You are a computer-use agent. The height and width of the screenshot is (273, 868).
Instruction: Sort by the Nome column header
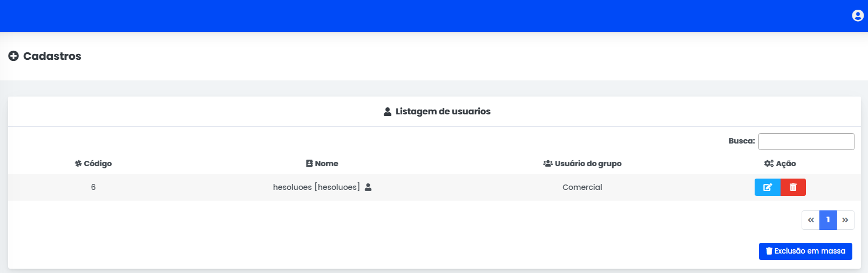[x=322, y=163]
